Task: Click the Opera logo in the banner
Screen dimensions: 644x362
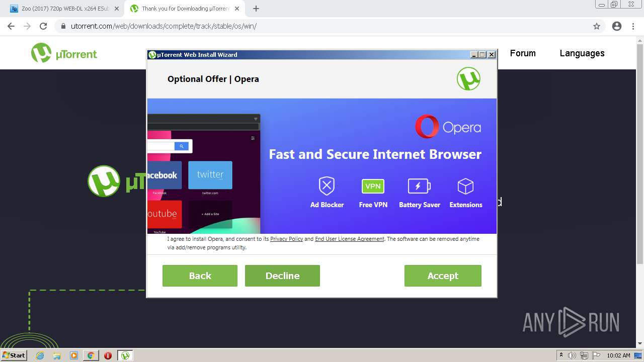Action: coord(448,127)
